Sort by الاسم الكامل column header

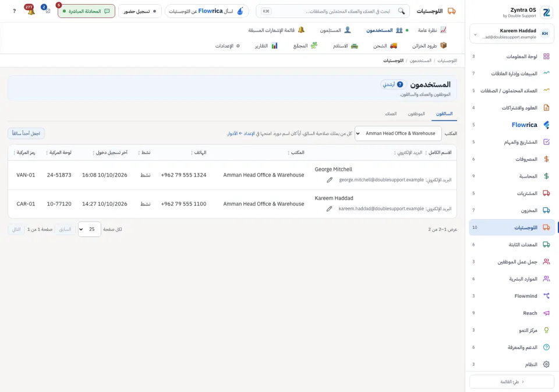[x=440, y=153]
